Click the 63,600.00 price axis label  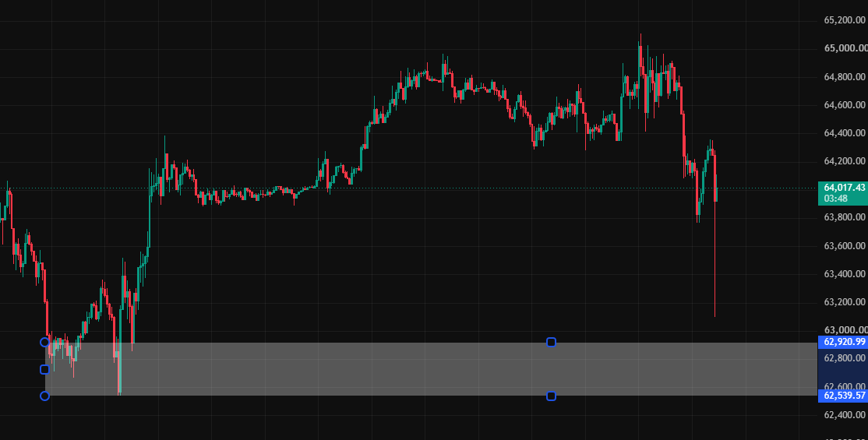point(844,246)
